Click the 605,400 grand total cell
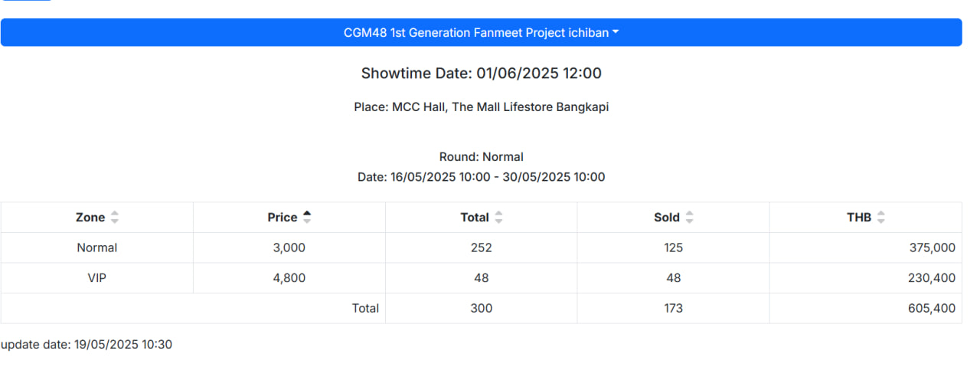 point(866,308)
